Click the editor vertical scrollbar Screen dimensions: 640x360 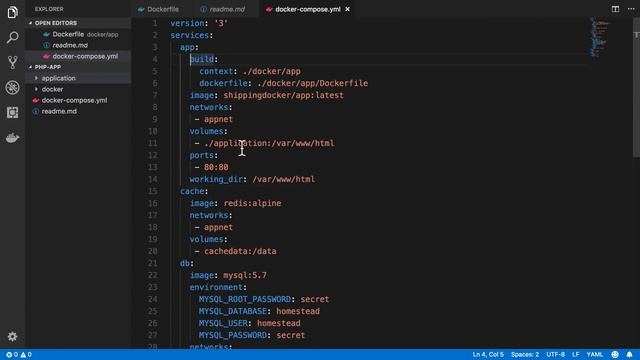coord(636,88)
